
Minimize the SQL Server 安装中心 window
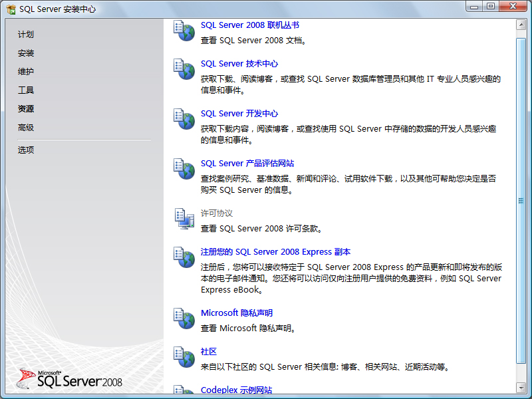[x=474, y=7]
